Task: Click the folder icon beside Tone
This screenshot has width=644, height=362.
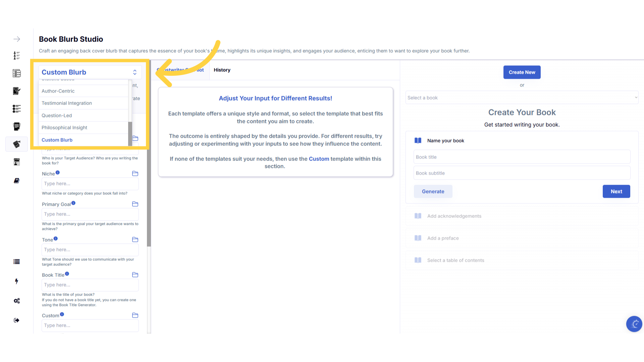Action: coord(135,240)
